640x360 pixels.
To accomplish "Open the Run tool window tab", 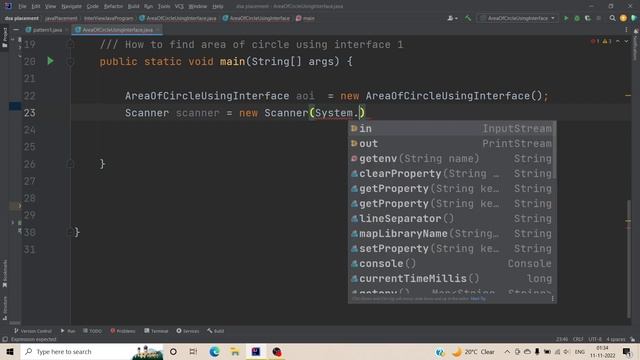I will [x=68, y=331].
